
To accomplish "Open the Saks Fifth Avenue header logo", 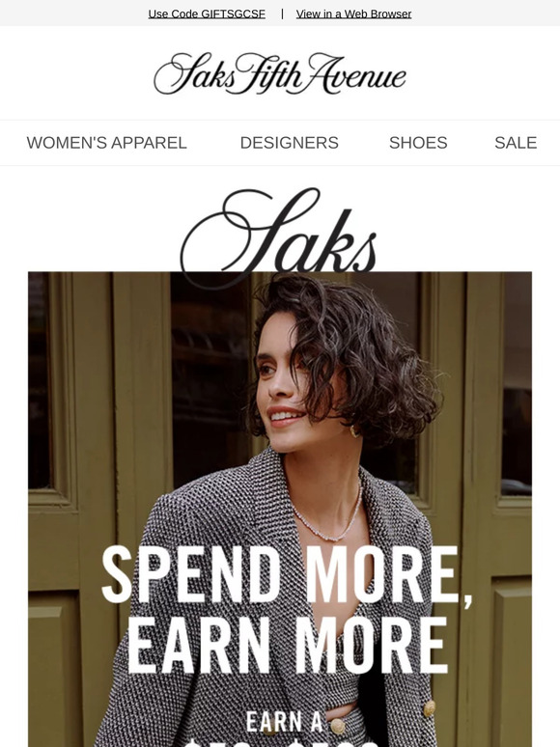I will click(x=280, y=73).
